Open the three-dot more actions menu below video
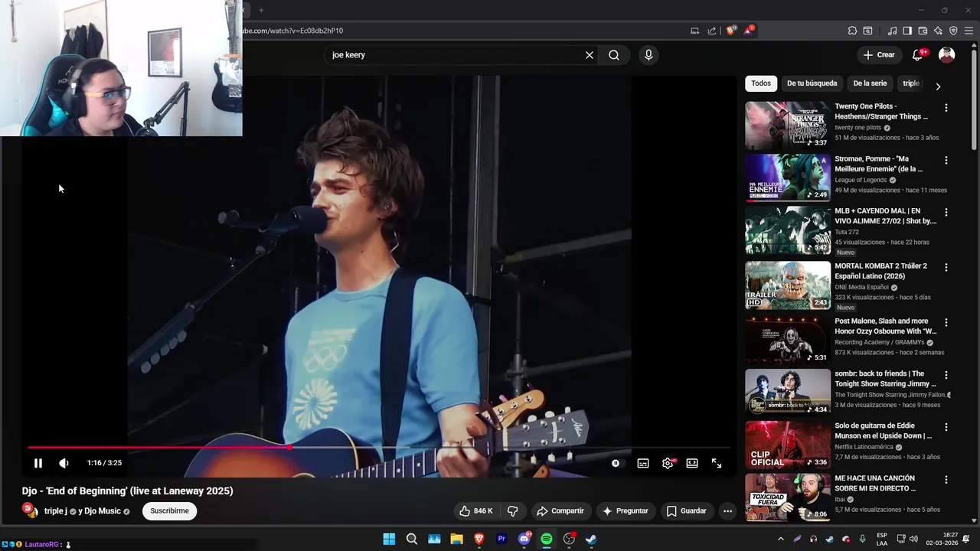Viewport: 980px width, 551px height. 727,511
